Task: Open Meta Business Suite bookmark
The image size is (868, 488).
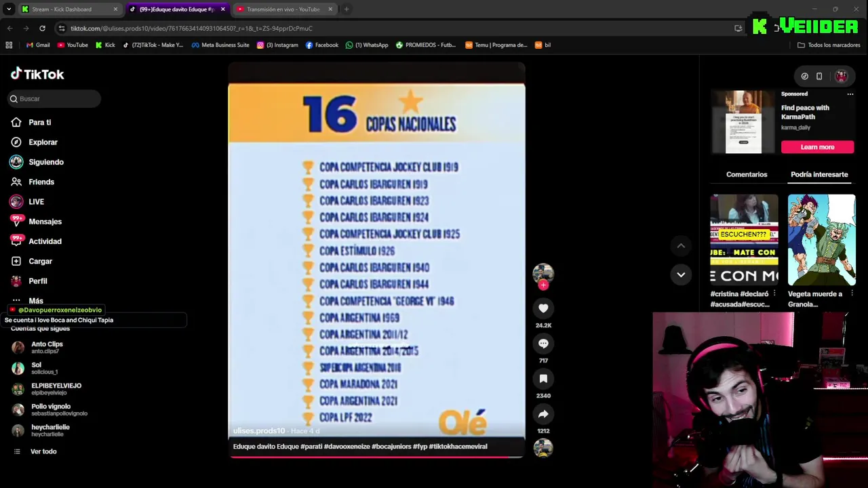Action: (220, 45)
